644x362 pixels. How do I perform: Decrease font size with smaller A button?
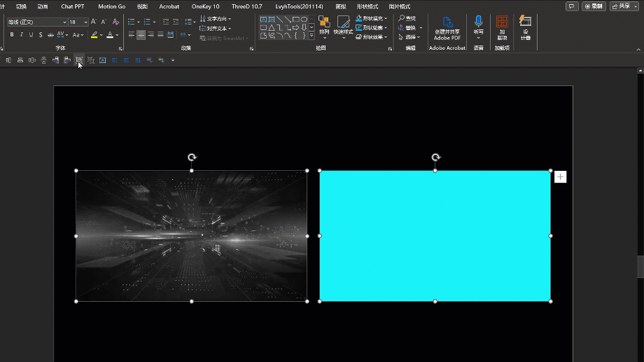[x=104, y=22]
